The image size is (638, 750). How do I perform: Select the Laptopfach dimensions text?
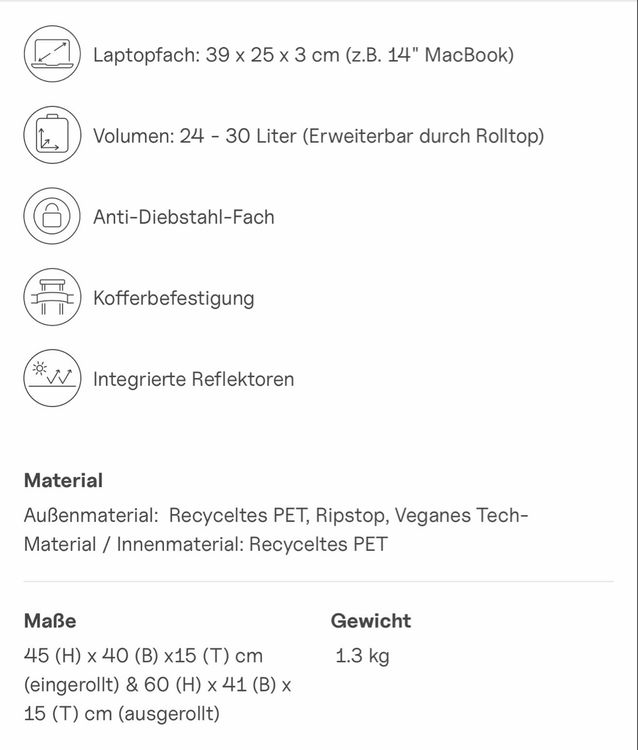tap(303, 55)
